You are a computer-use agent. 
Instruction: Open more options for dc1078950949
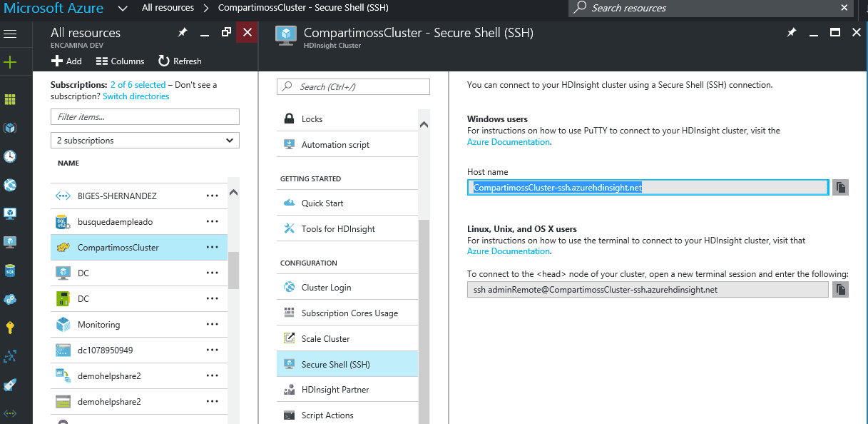tap(212, 350)
